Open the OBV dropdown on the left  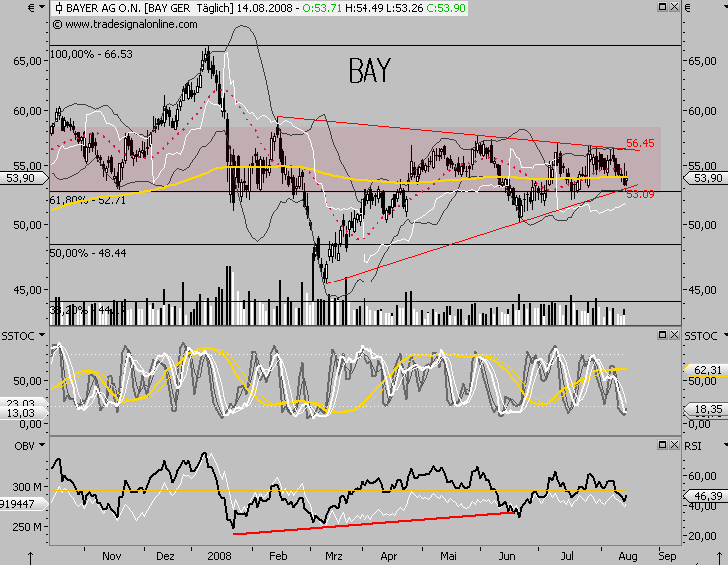coord(42,445)
